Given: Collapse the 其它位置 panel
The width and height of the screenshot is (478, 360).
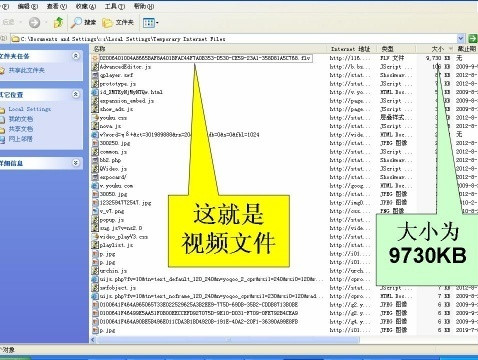Looking at the screenshot, I should point(76,94).
